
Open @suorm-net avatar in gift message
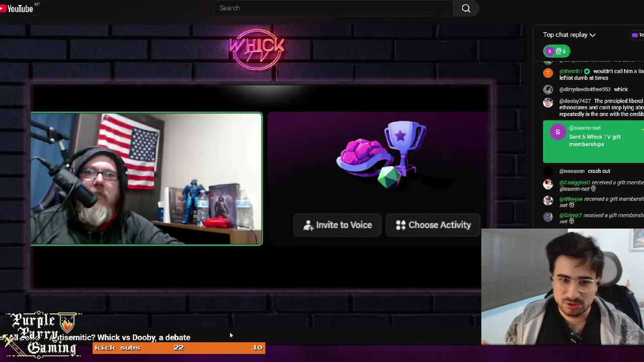click(557, 132)
